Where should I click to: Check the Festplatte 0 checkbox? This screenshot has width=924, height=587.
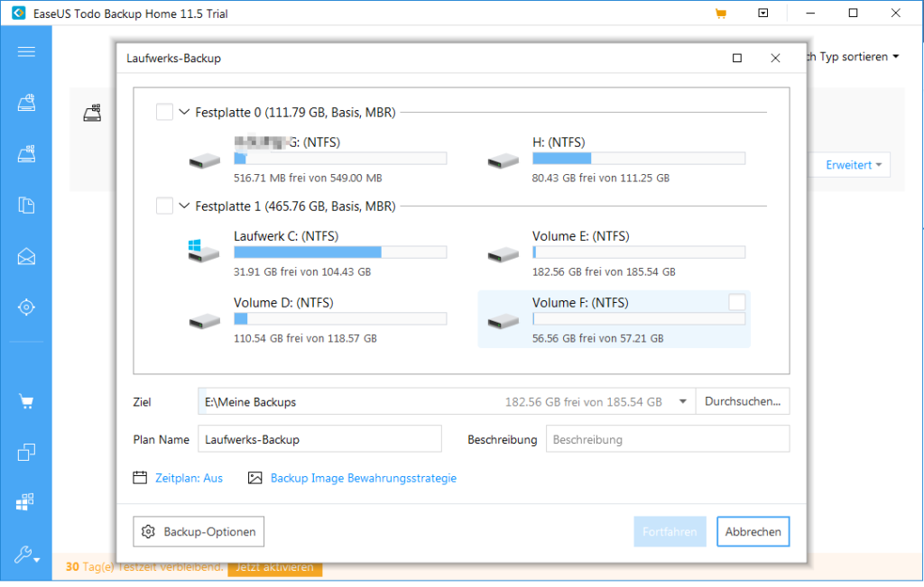click(164, 112)
